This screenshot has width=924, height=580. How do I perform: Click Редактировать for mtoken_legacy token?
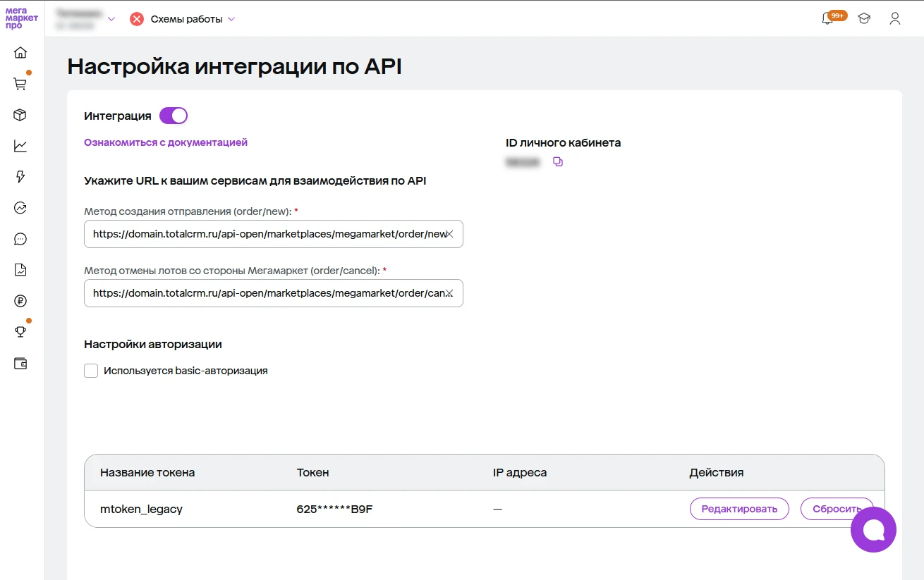[x=739, y=508]
